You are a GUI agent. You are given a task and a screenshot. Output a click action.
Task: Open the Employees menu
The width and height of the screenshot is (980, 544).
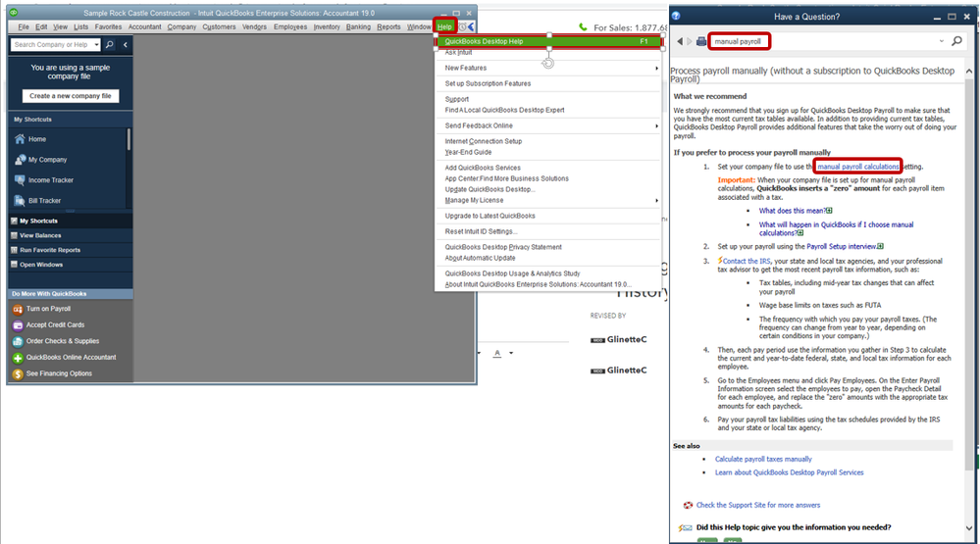click(290, 26)
